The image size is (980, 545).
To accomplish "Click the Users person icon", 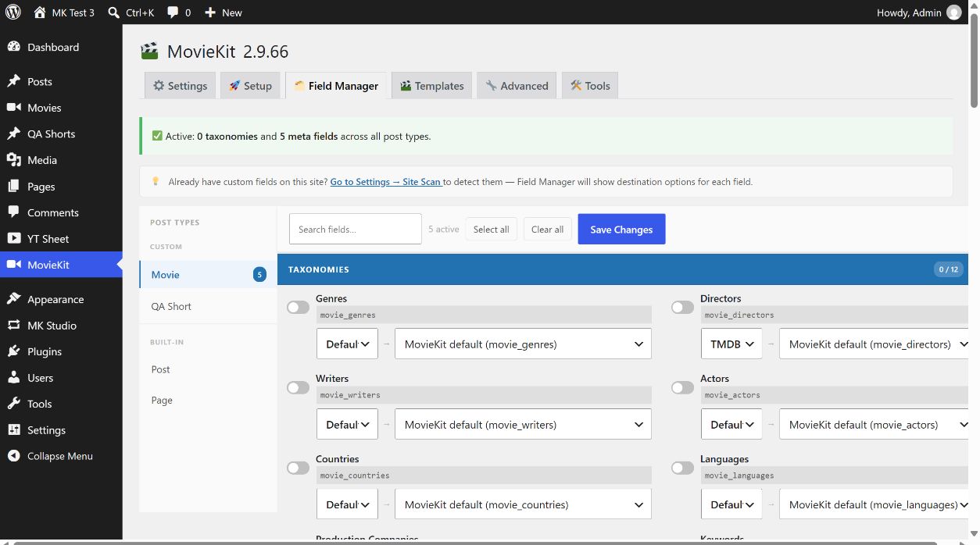I will (13, 378).
